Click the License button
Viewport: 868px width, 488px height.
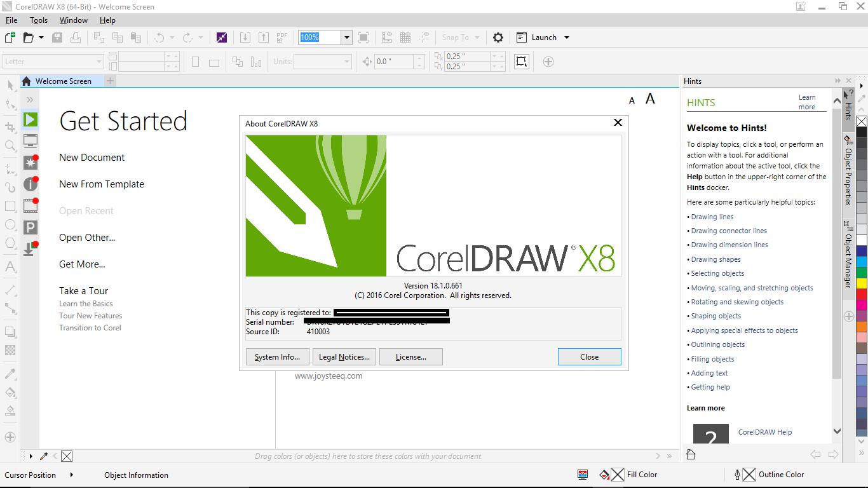410,357
